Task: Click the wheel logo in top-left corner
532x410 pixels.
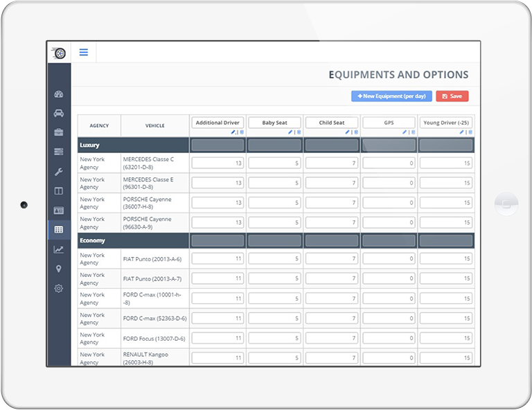Action: point(60,53)
